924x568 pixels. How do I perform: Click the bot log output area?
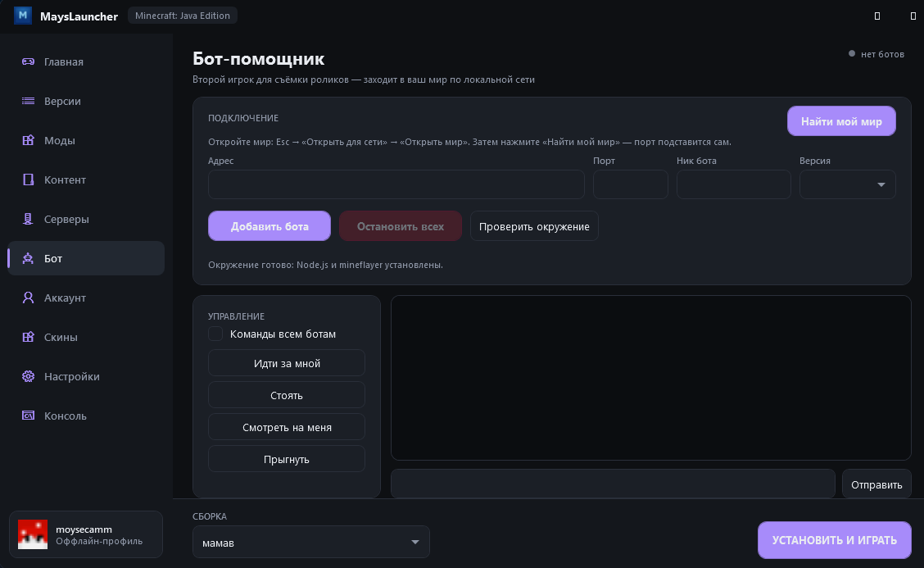point(651,378)
